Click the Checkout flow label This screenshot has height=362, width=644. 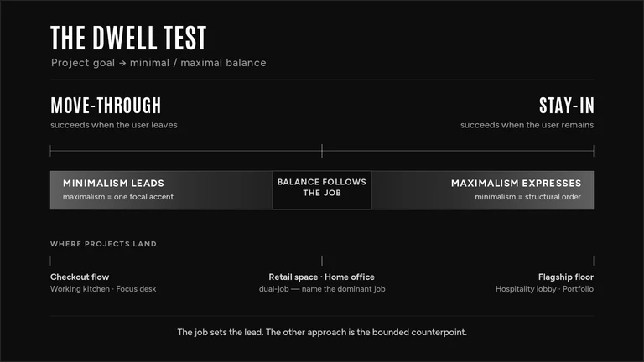(x=80, y=277)
